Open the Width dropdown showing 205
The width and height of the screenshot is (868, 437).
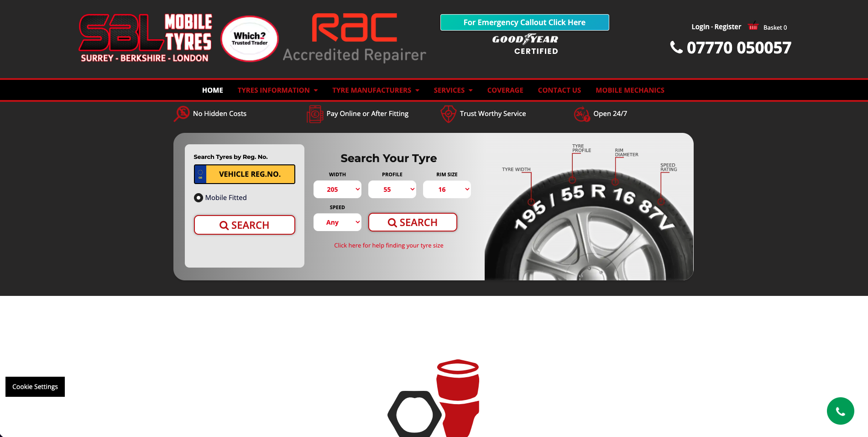coord(337,190)
